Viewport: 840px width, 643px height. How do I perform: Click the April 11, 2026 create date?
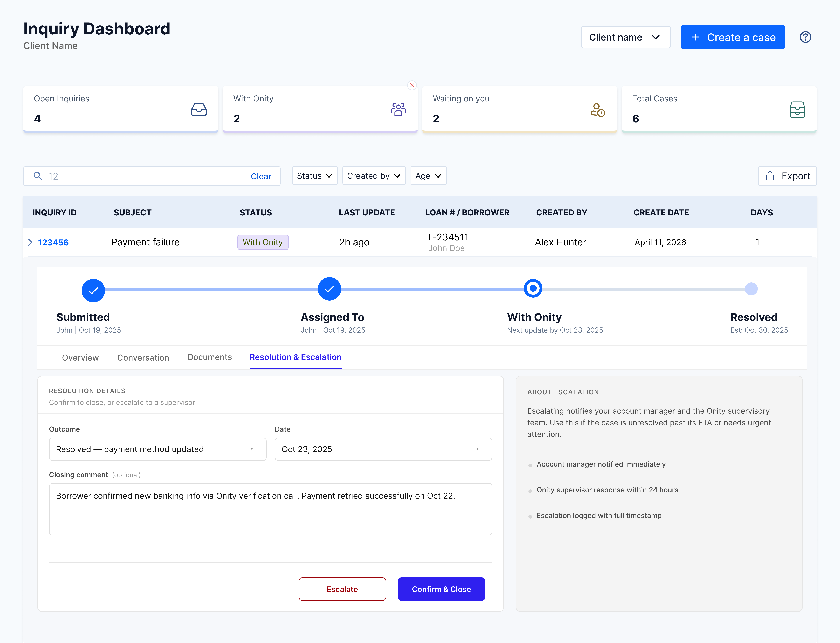point(660,242)
